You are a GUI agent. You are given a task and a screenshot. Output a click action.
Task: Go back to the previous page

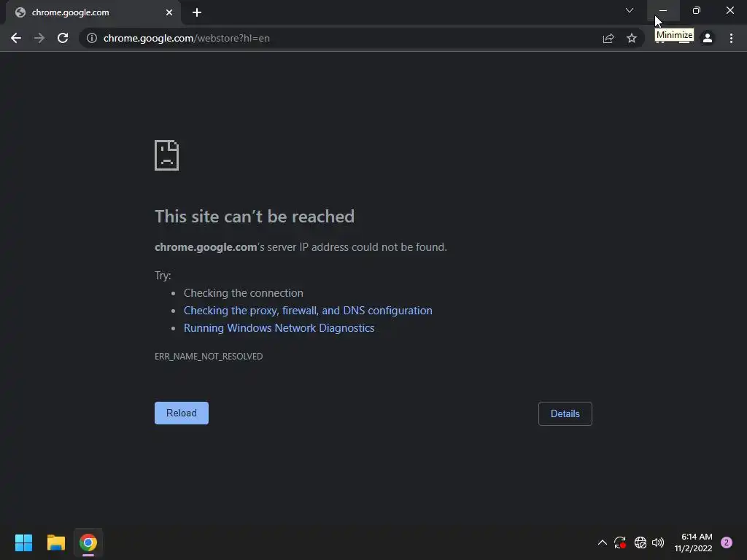(x=16, y=38)
